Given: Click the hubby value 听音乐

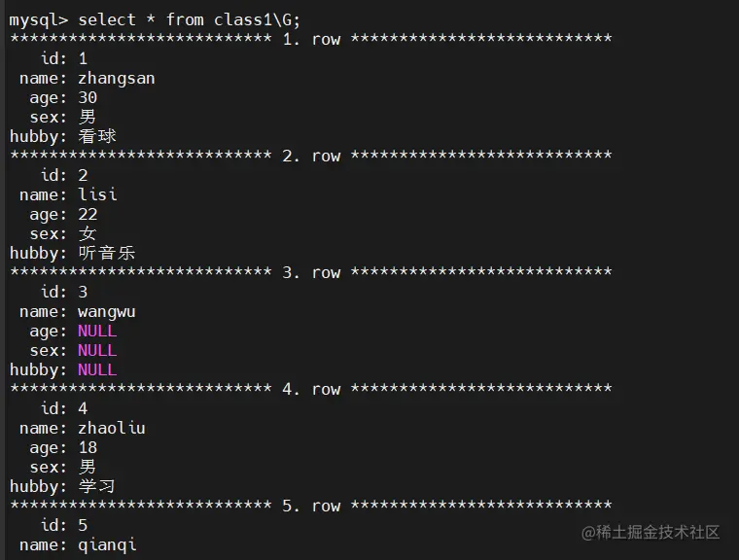Looking at the screenshot, I should pyautogui.click(x=106, y=253).
